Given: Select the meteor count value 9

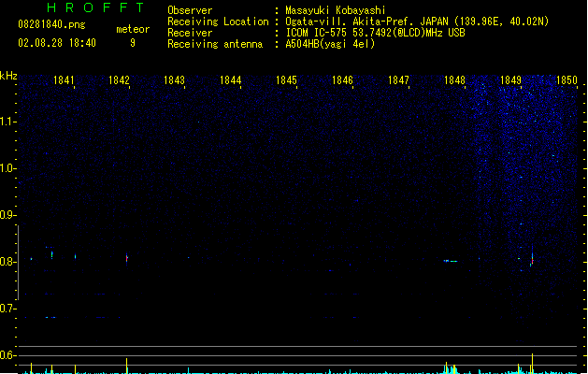Looking at the screenshot, I should pyautogui.click(x=133, y=43).
